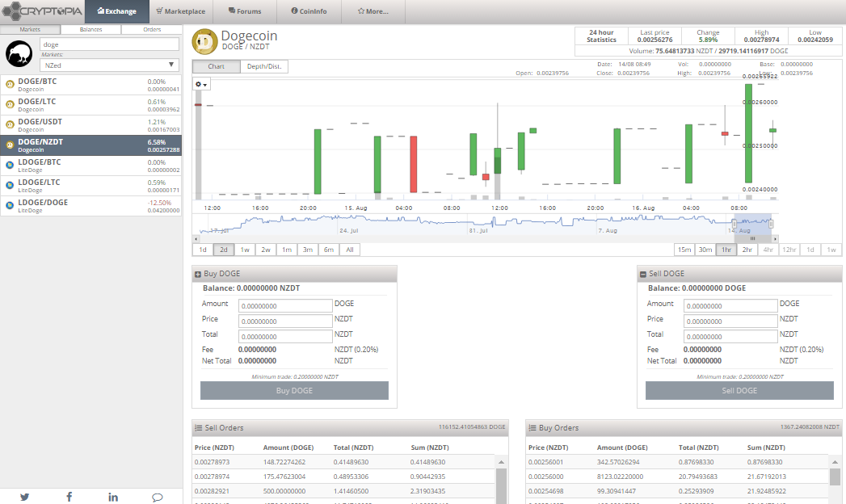Set chart range to 6m

(329, 250)
